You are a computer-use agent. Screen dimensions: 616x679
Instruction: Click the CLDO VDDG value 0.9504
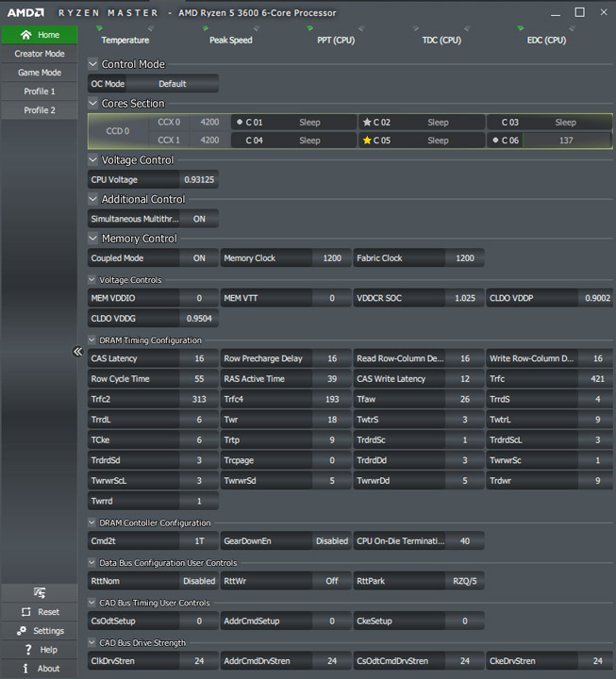[x=199, y=319]
